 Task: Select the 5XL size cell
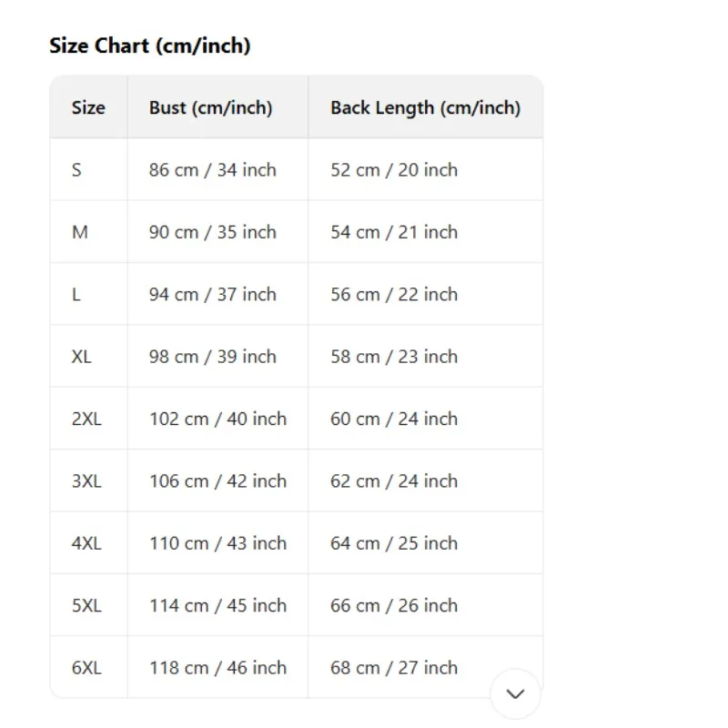[x=86, y=605]
